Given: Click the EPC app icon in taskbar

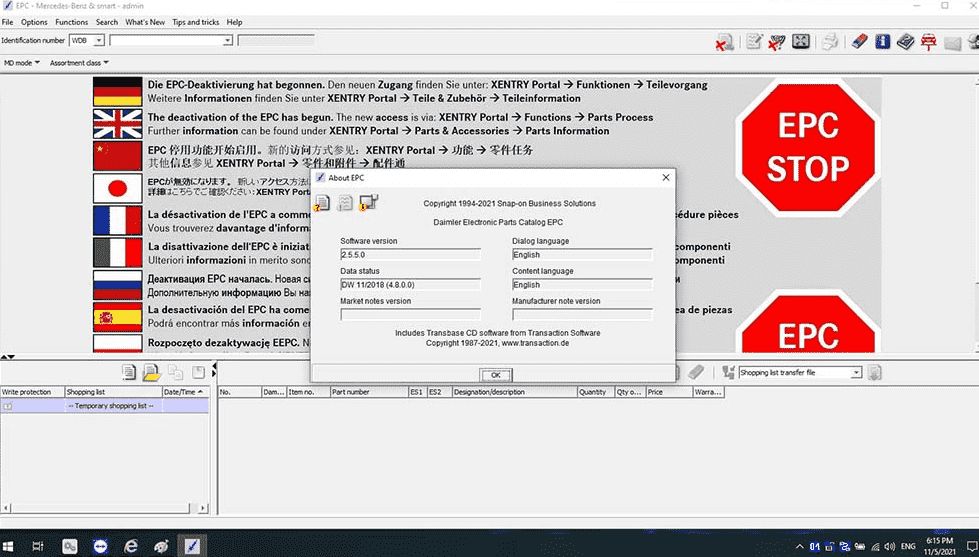Looking at the screenshot, I should tap(192, 546).
